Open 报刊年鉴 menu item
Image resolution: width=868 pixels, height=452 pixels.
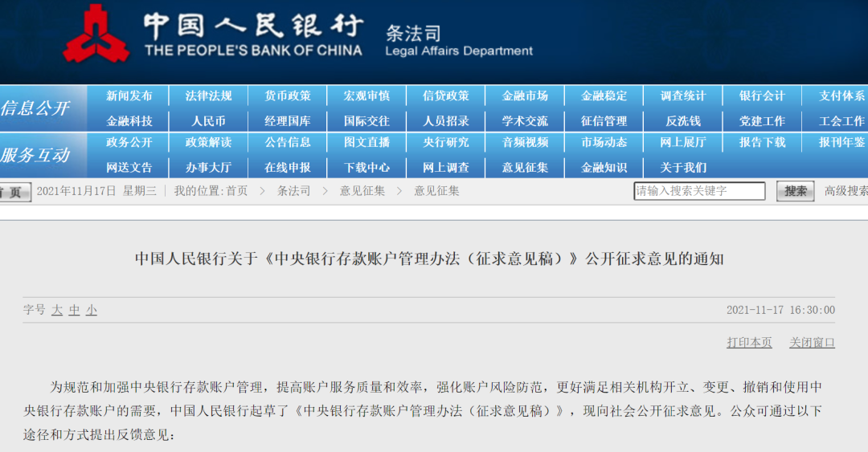[x=841, y=142]
